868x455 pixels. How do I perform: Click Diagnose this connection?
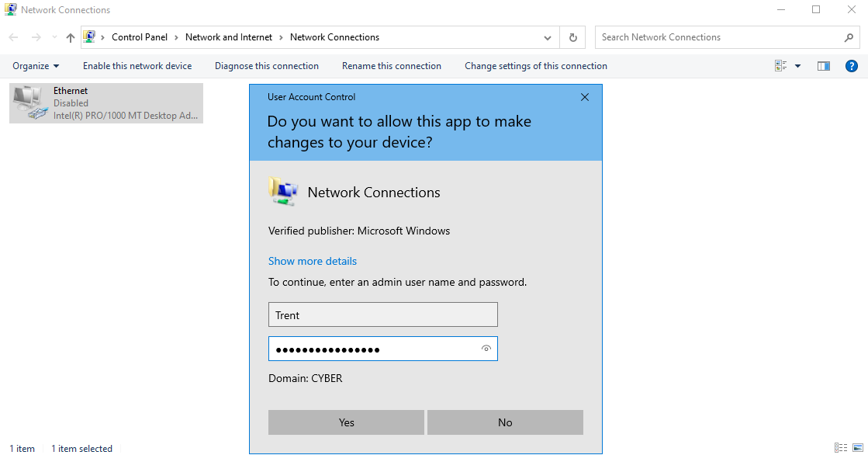[267, 66]
